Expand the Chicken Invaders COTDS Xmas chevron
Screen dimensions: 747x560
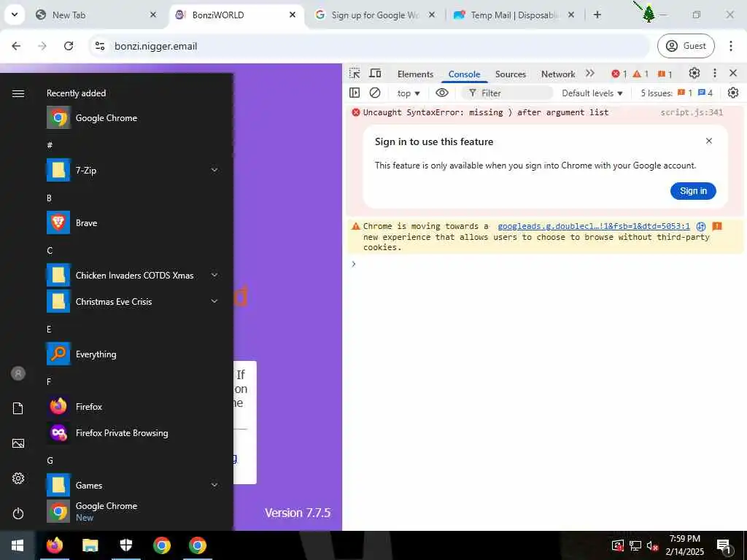(x=214, y=275)
